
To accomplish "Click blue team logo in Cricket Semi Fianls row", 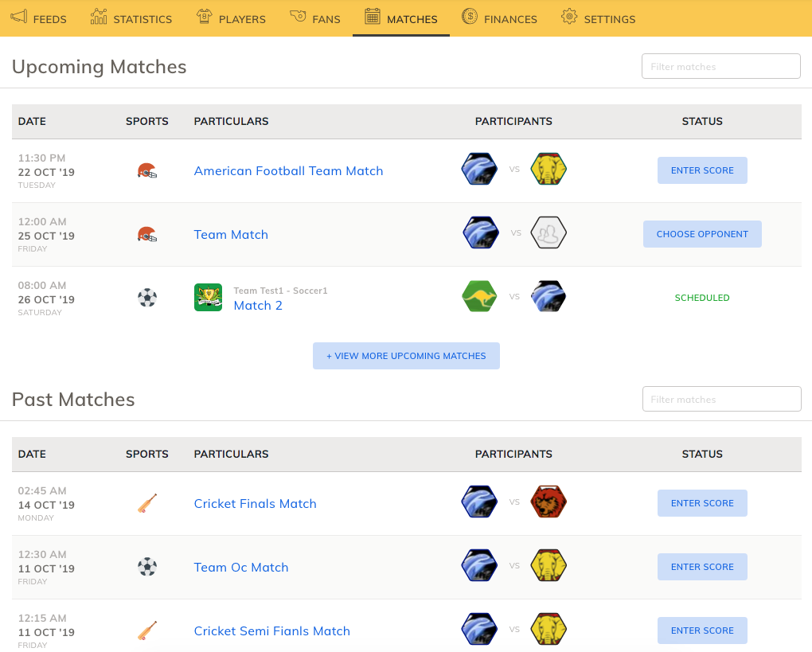I will pyautogui.click(x=479, y=629).
